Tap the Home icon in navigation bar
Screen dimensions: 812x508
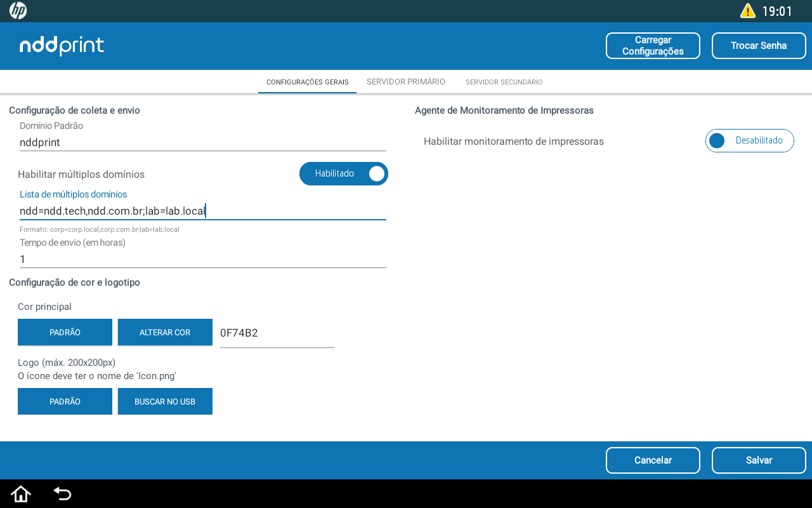(21, 493)
